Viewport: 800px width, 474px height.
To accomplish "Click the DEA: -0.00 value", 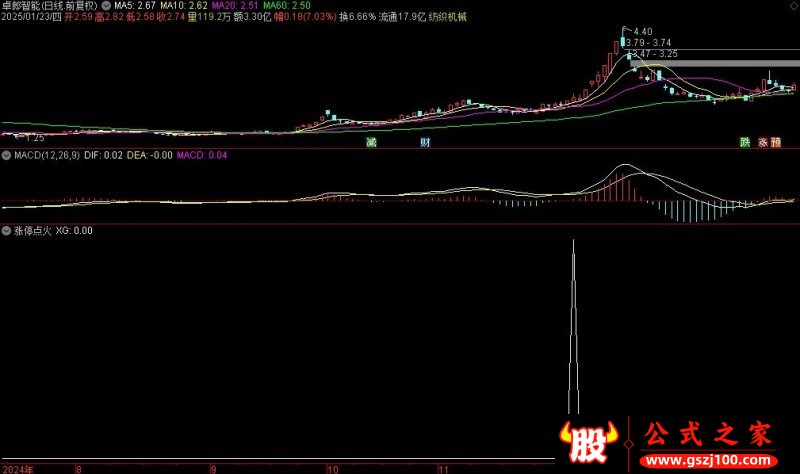I will click(x=149, y=155).
